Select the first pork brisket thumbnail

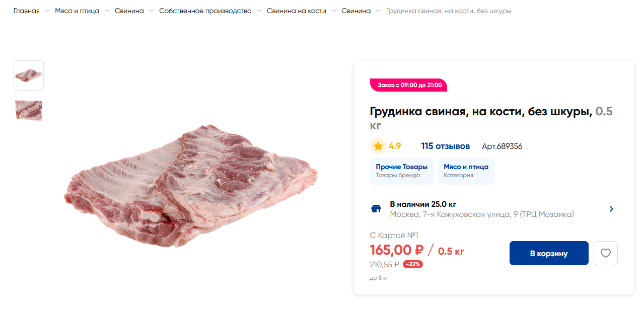pos(29,75)
